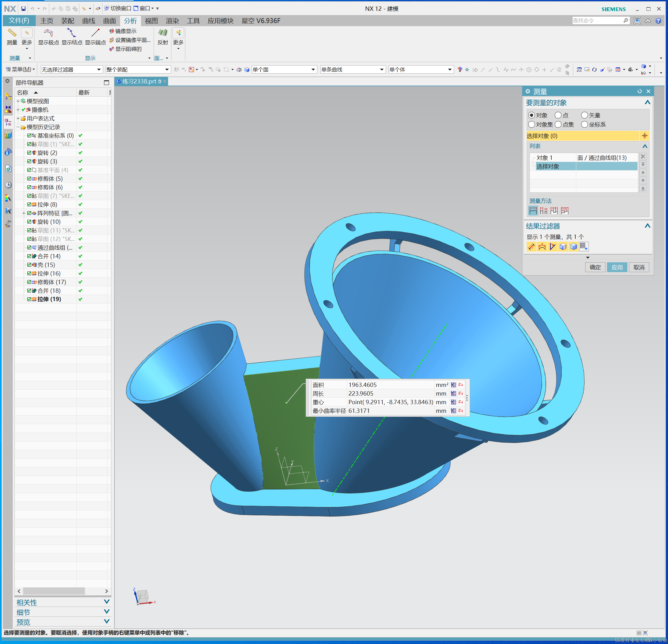
Task: Click the search magnifier in command finder
Action: pyautogui.click(x=626, y=21)
